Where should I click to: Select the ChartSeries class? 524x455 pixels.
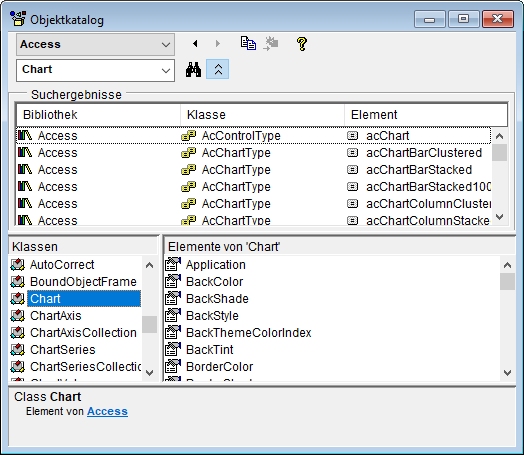click(x=62, y=350)
